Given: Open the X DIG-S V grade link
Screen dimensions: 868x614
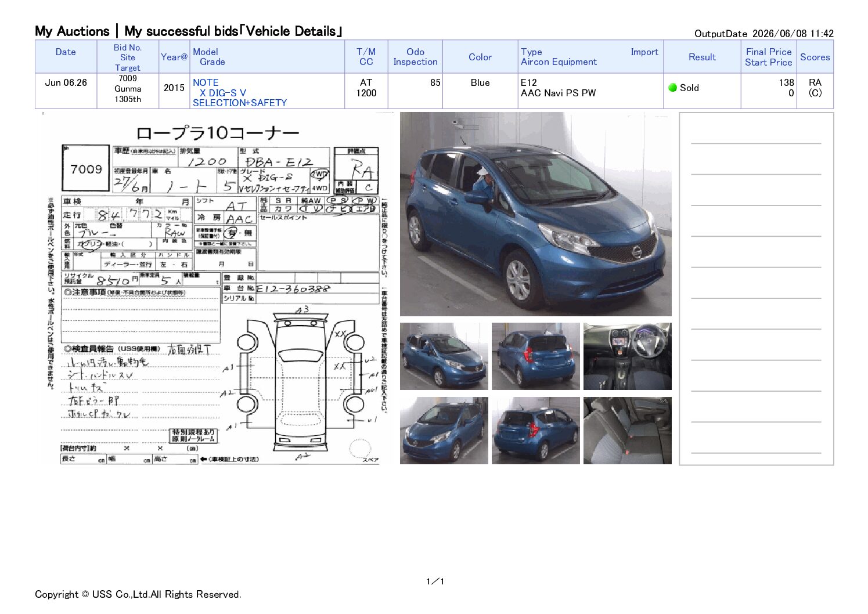Looking at the screenshot, I should pyautogui.click(x=223, y=93).
